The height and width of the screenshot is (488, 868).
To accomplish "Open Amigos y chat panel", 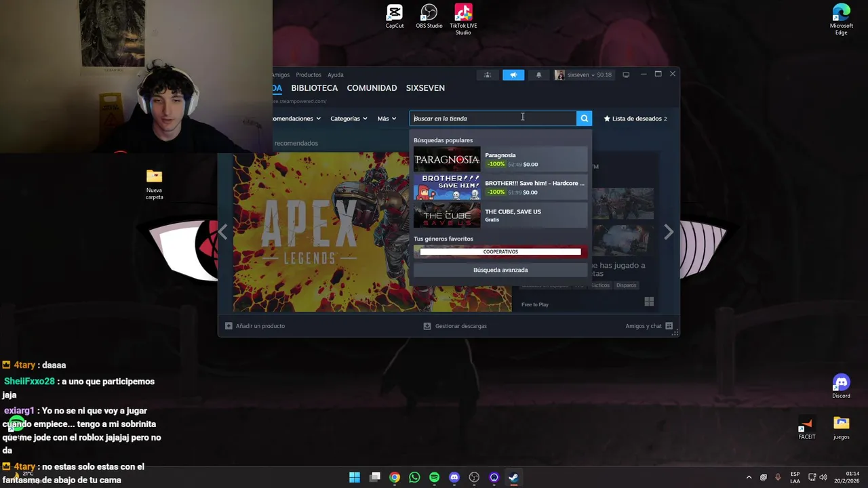I will coord(649,326).
